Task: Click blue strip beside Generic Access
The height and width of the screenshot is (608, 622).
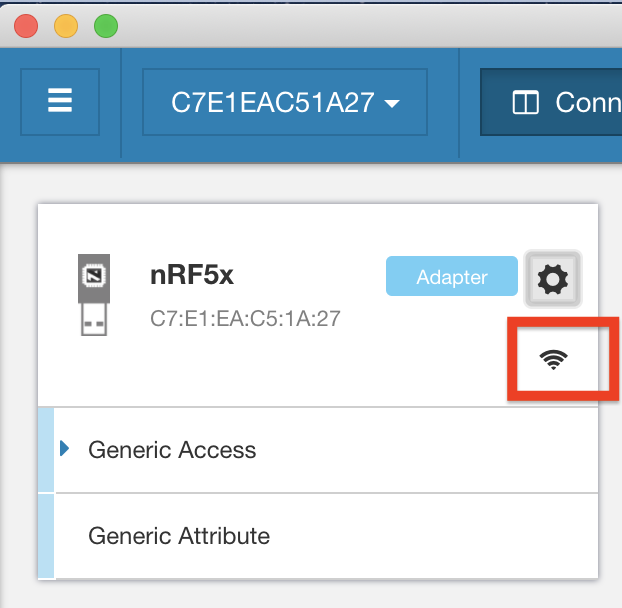Action: click(x=45, y=450)
